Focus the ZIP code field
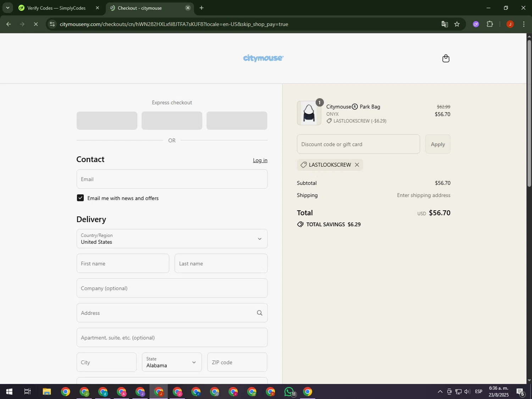532x399 pixels. 237,362
